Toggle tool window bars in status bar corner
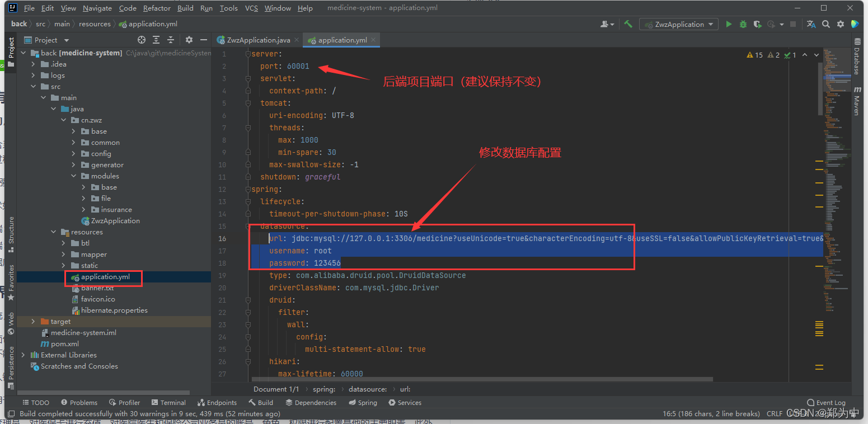The width and height of the screenshot is (868, 424). click(x=11, y=413)
